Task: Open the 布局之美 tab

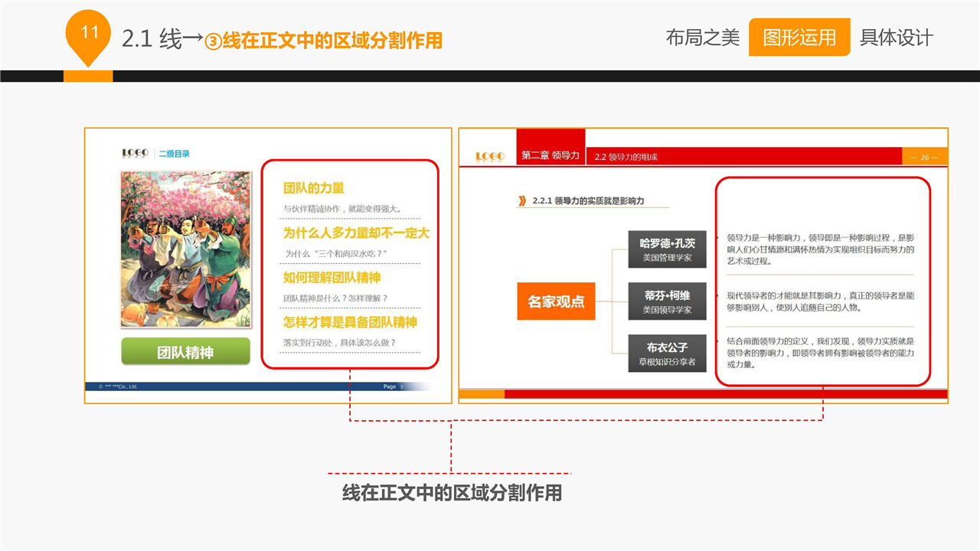Action: tap(702, 37)
